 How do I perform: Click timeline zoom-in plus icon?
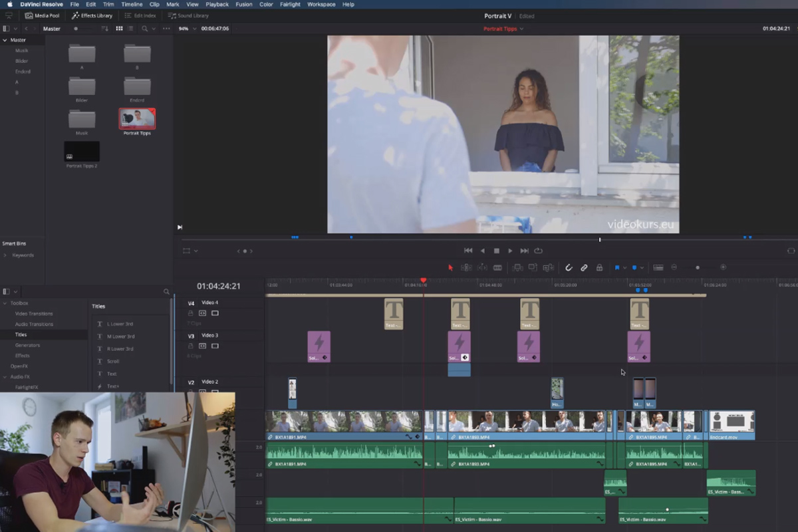(723, 267)
